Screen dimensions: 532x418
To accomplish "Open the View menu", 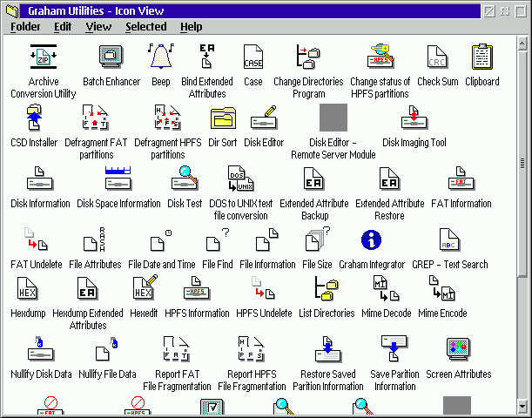I will [x=98, y=27].
